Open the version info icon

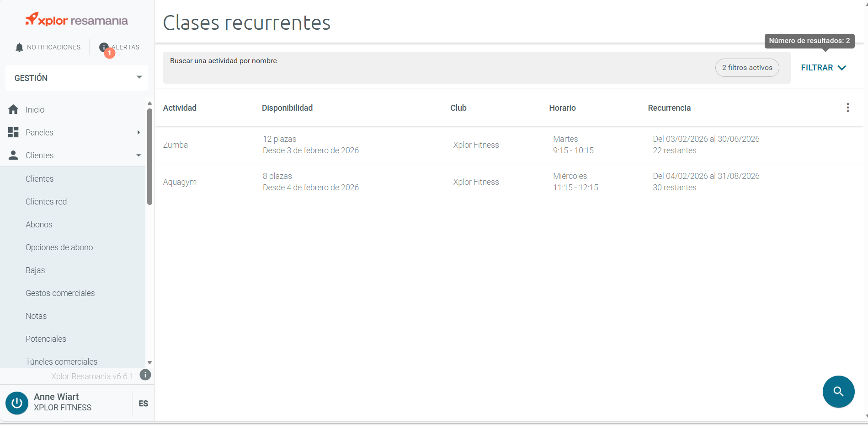[x=145, y=375]
